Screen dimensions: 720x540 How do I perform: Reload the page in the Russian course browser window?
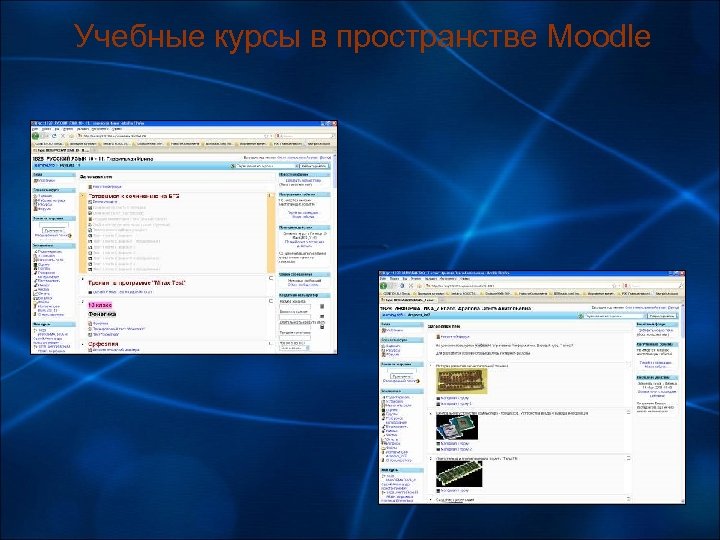click(x=54, y=136)
